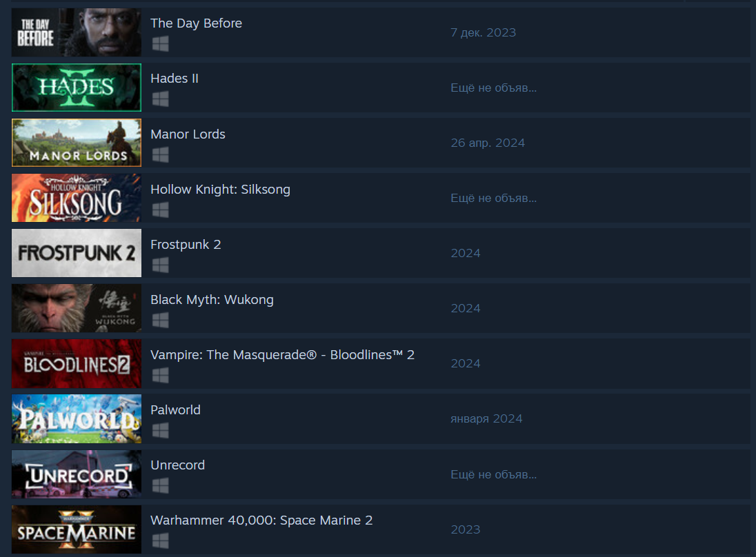The height and width of the screenshot is (557, 756).
Task: Open the Hades II cover image
Action: (x=77, y=88)
